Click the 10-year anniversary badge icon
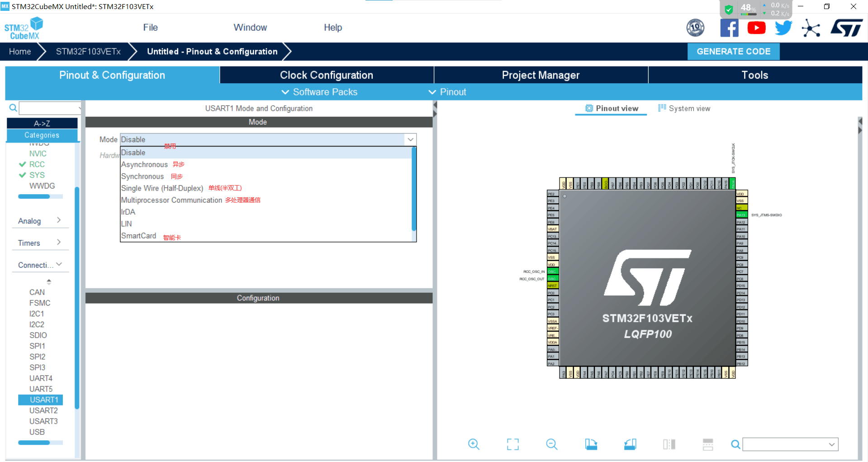 [x=695, y=28]
